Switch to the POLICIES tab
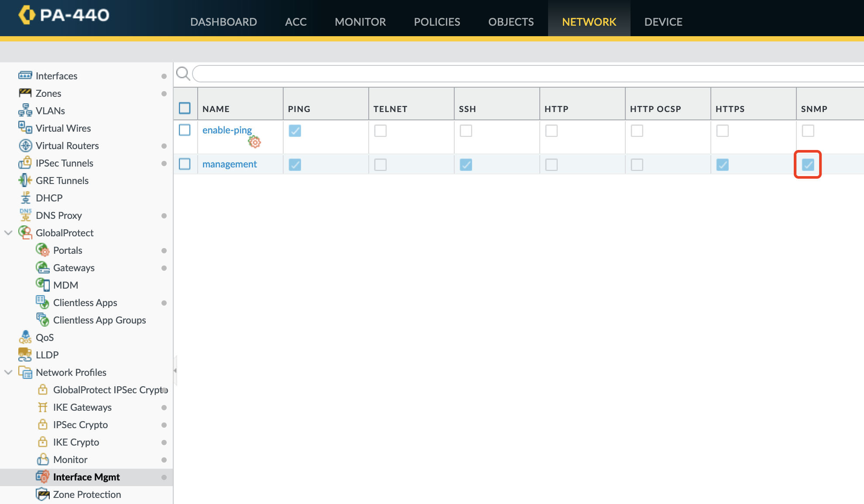 [437, 22]
